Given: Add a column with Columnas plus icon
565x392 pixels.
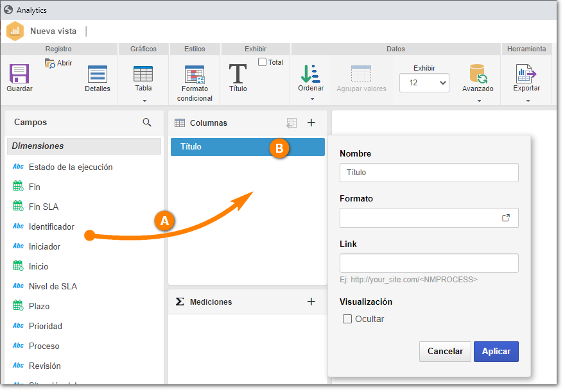Looking at the screenshot, I should point(311,123).
